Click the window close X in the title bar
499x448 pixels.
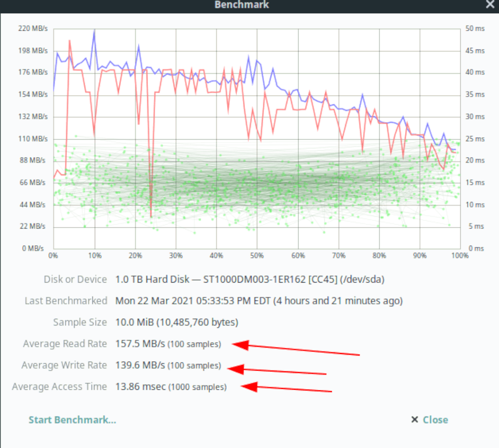(x=490, y=5)
